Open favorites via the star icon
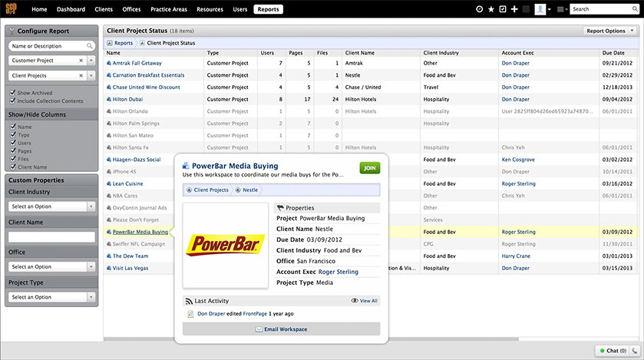644x360 pixels. [491, 9]
